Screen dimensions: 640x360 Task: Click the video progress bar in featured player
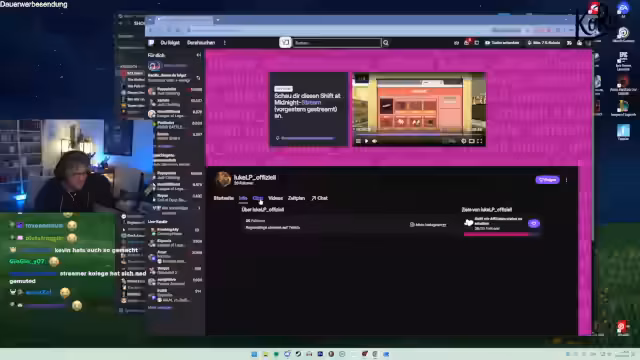point(418,134)
